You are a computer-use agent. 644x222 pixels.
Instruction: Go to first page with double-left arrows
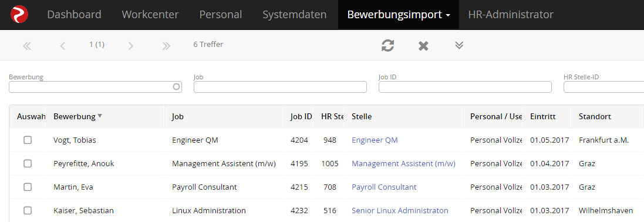(26, 46)
